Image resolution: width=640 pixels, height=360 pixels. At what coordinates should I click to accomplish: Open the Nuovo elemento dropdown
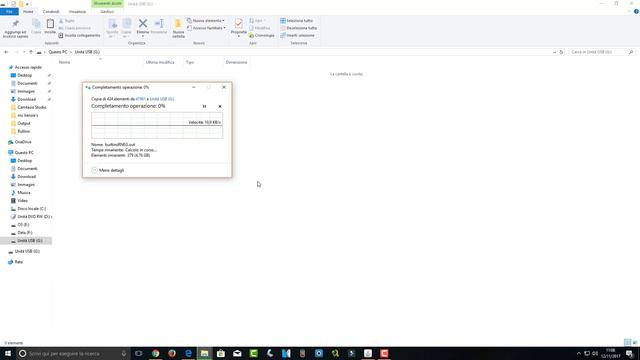(206, 20)
